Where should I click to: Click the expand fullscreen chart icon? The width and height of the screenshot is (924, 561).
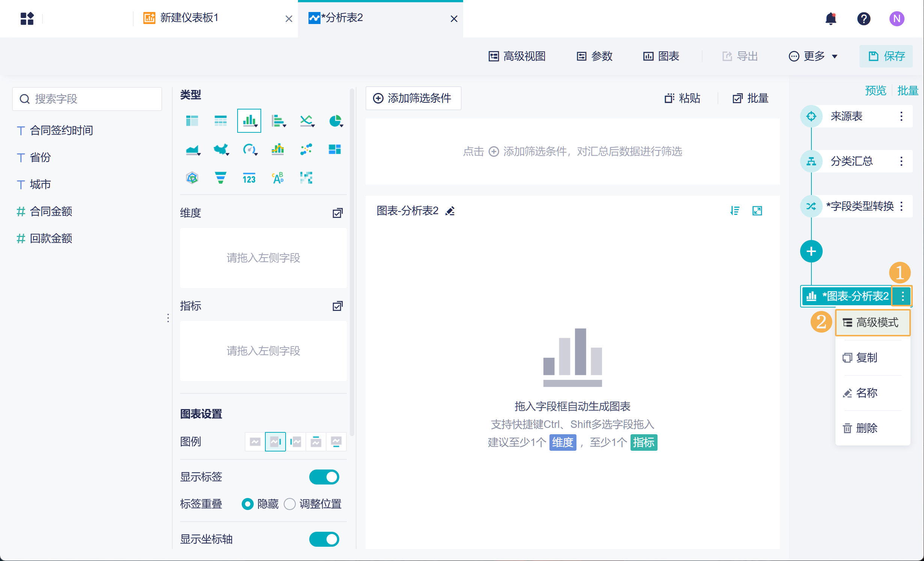757,211
